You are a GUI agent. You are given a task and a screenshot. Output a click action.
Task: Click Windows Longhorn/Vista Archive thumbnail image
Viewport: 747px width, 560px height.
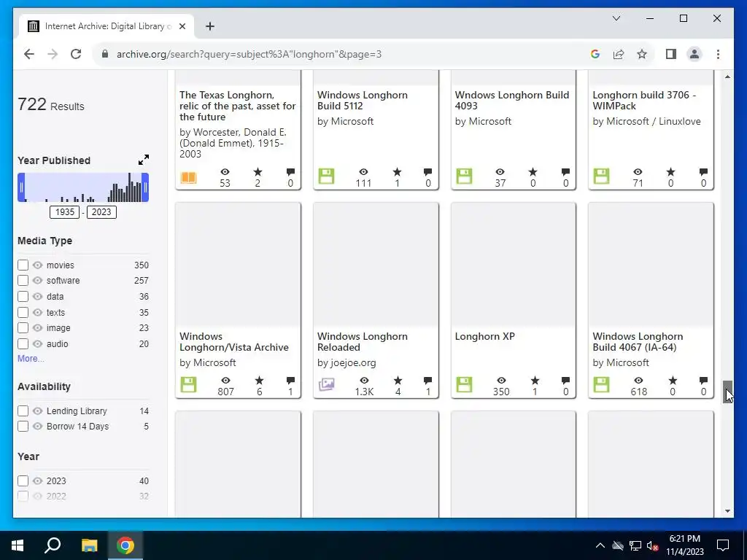coord(238,264)
